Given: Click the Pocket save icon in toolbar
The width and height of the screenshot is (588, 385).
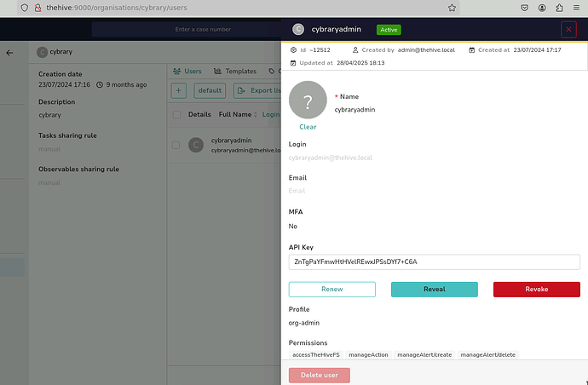Looking at the screenshot, I should [522, 7].
